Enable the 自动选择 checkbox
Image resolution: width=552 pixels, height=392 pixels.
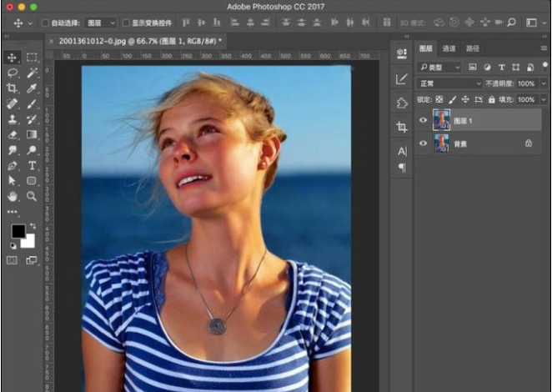(x=45, y=23)
